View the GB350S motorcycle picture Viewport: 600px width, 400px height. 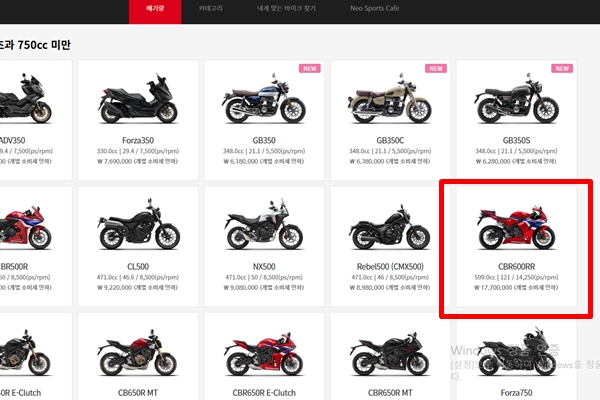click(x=515, y=101)
